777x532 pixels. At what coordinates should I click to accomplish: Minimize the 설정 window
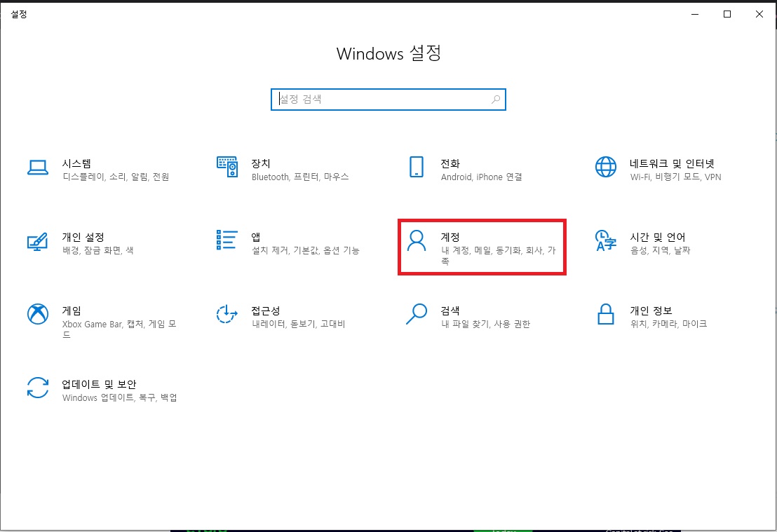pyautogui.click(x=695, y=14)
